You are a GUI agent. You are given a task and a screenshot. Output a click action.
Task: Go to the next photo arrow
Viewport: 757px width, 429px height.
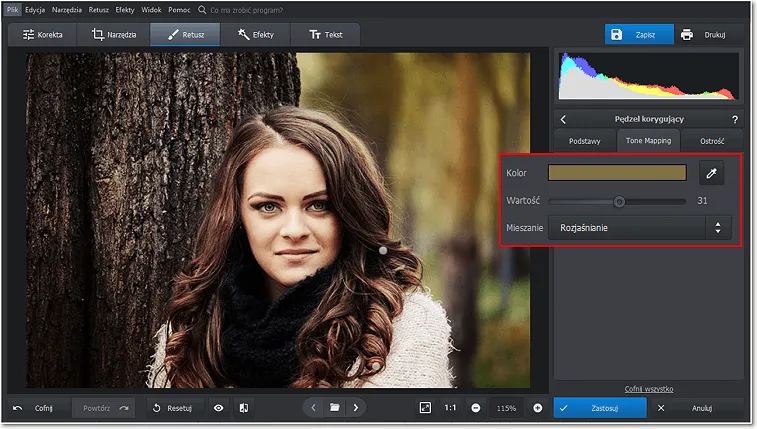click(x=356, y=408)
